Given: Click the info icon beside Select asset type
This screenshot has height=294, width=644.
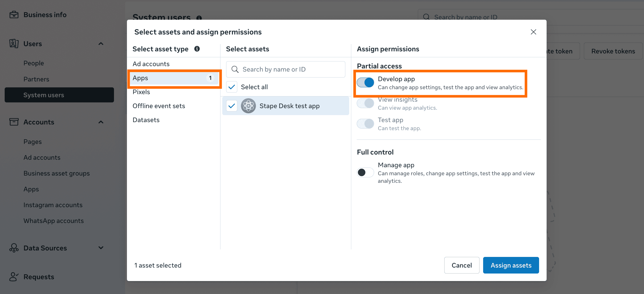Looking at the screenshot, I should point(197,49).
